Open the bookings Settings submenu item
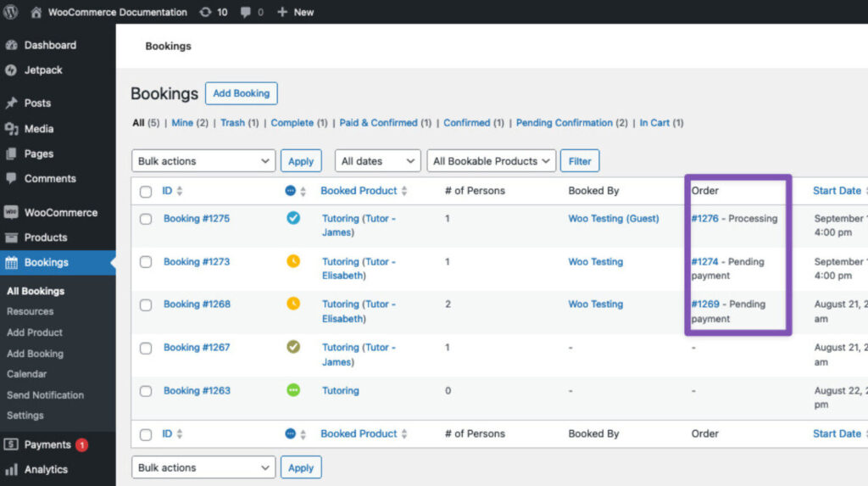The image size is (868, 486). coord(25,415)
